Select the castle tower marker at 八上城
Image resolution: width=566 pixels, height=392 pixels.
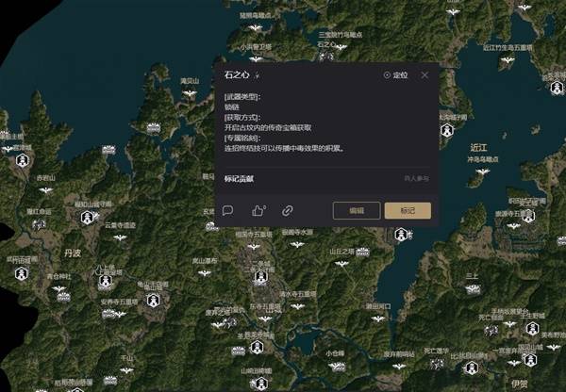(x=105, y=281)
